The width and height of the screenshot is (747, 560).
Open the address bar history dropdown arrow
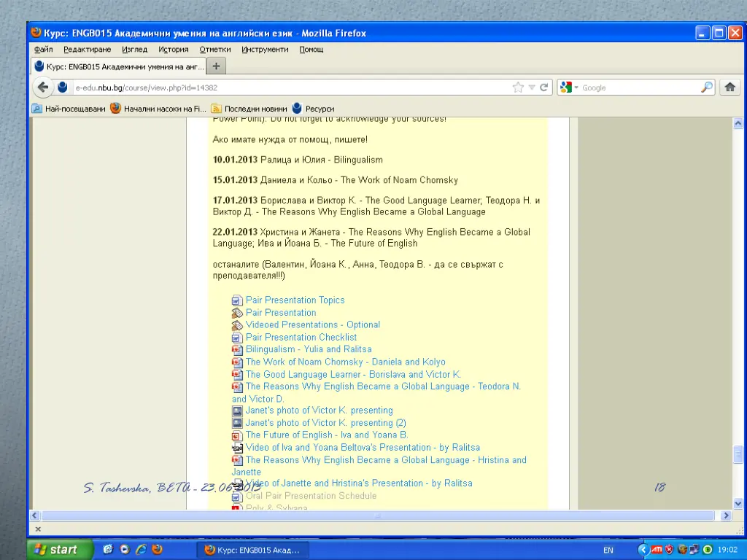click(x=532, y=87)
